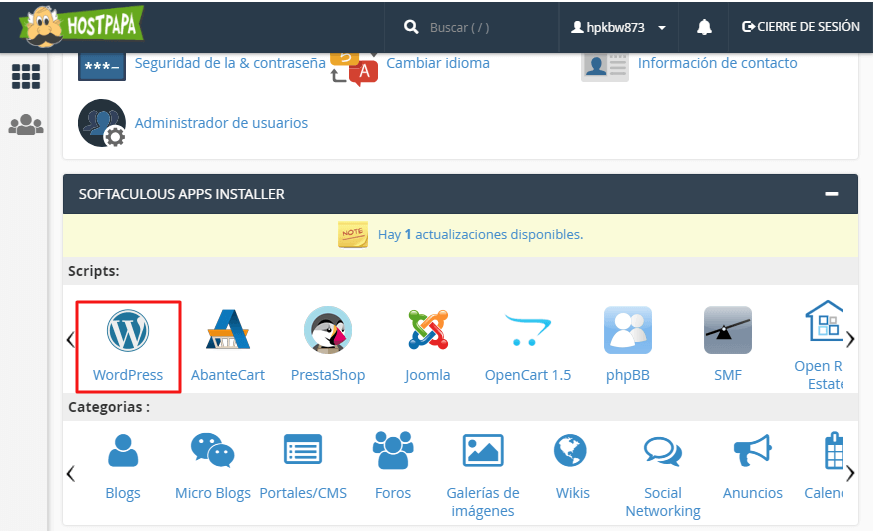Click Cierre de sesión logout
Image resolution: width=873 pixels, height=531 pixels.
pyautogui.click(x=801, y=27)
